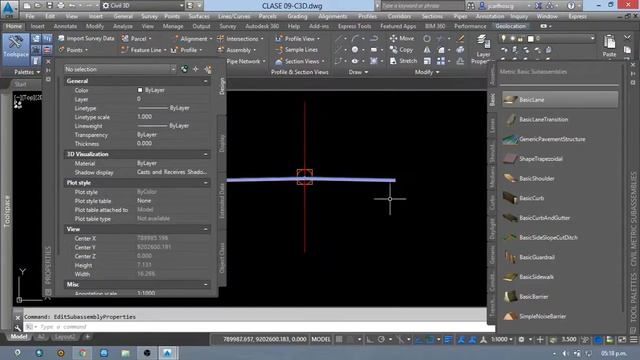Click the Assembly button

pos(236,50)
